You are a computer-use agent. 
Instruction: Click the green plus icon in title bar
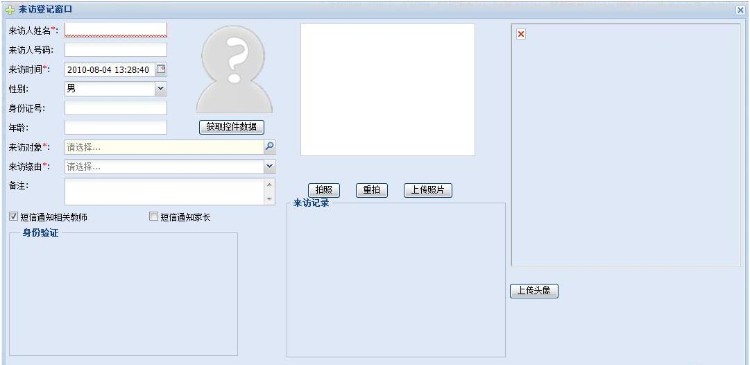10,10
